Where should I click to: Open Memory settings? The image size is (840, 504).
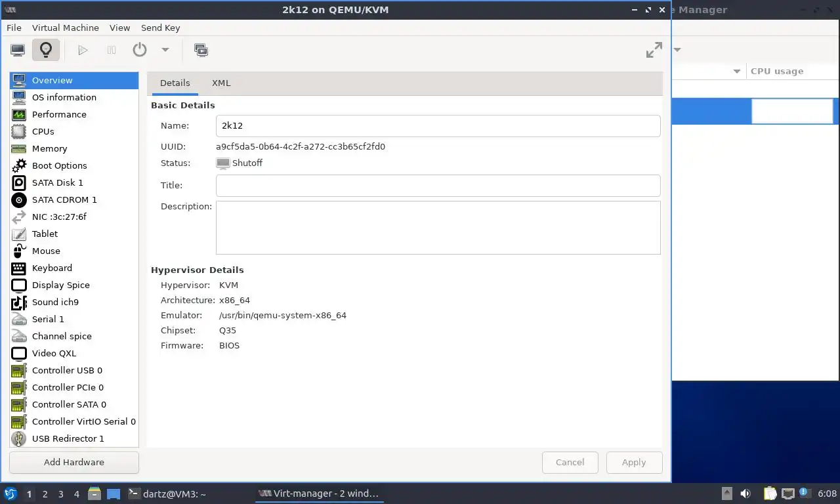[74, 148]
